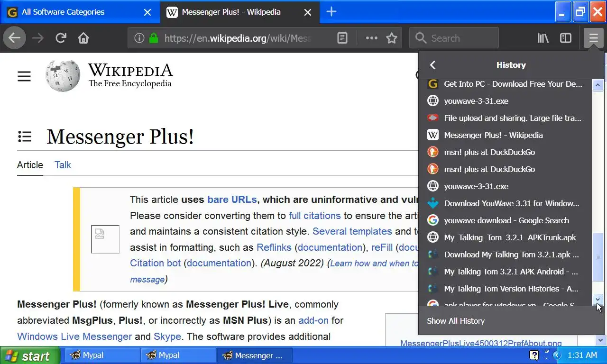Screen dimensions: 607x364
Task: Open MessengerPlusLive4500312PrefAbout.png image link
Action: 481,343
